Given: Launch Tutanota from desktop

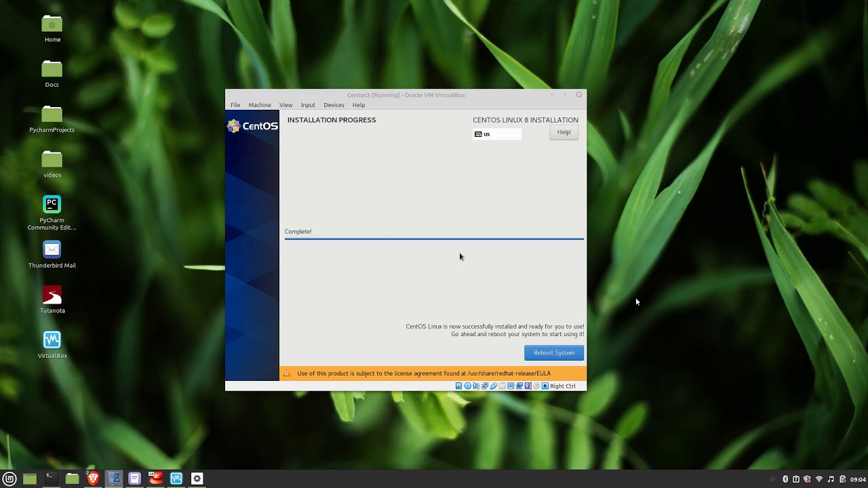Looking at the screenshot, I should coord(52,300).
